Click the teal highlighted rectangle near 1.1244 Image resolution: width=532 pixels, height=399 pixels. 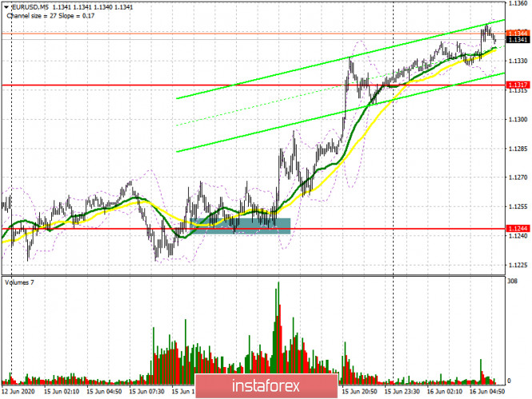click(x=239, y=225)
